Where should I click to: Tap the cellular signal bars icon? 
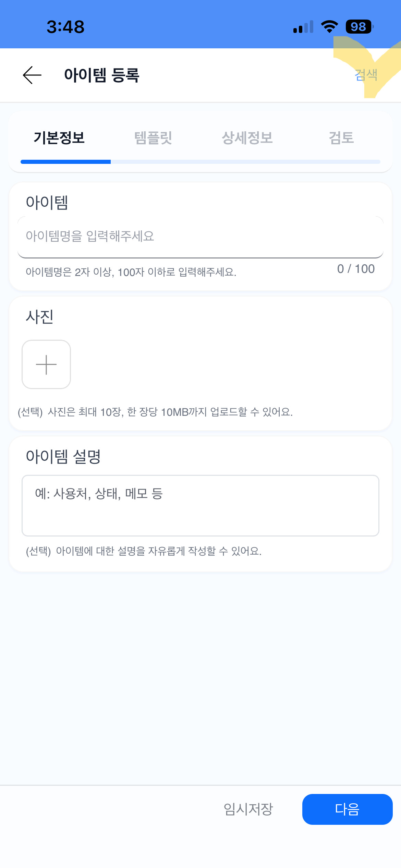[x=303, y=27]
